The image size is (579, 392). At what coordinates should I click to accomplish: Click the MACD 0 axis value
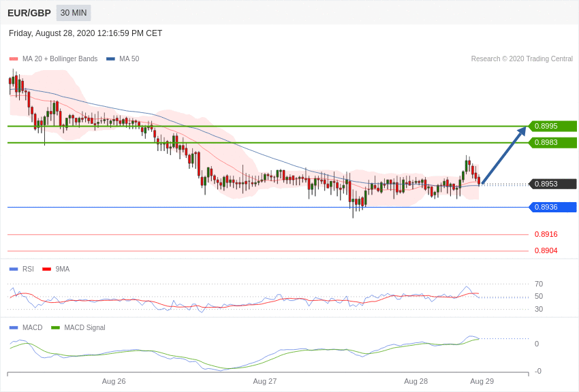point(537,344)
